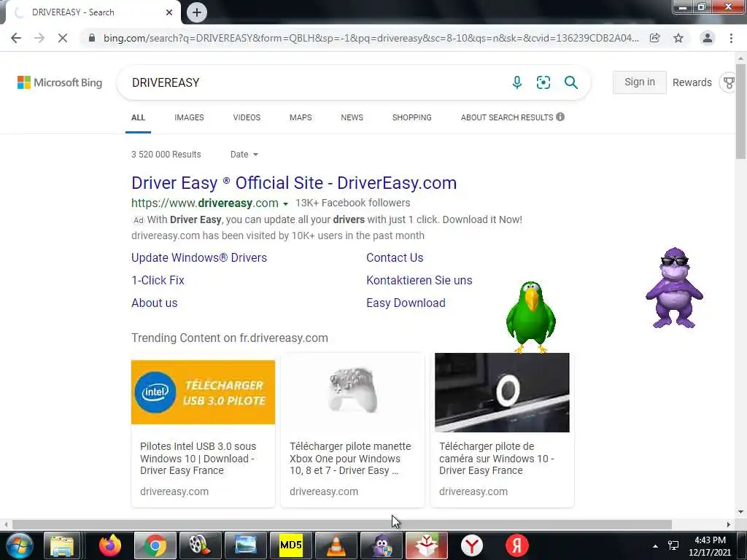Open the MD5 taskbar application
Screen dimensions: 747x560
coord(290,545)
